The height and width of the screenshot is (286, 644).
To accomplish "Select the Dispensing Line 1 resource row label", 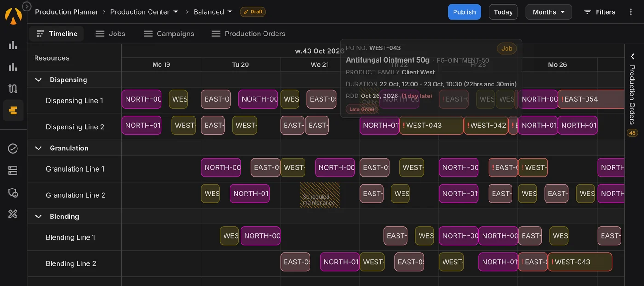I will pyautogui.click(x=75, y=101).
